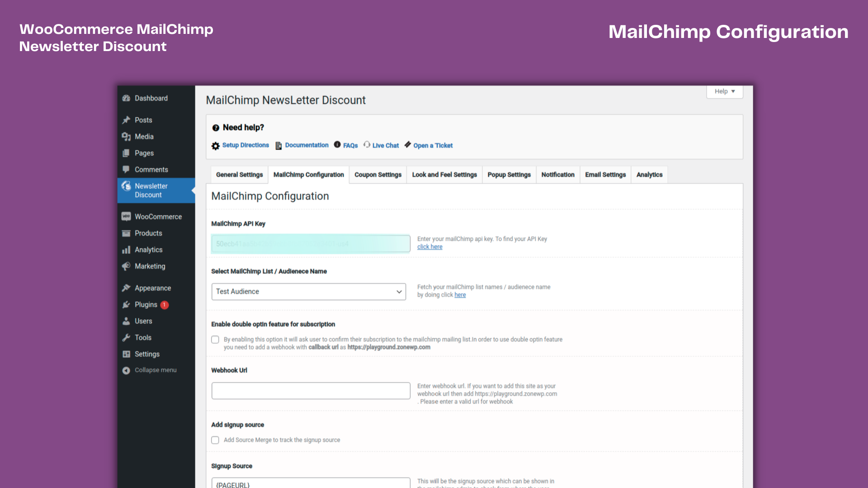868x488 pixels.
Task: Click the Tools wrench icon
Action: [126, 338]
